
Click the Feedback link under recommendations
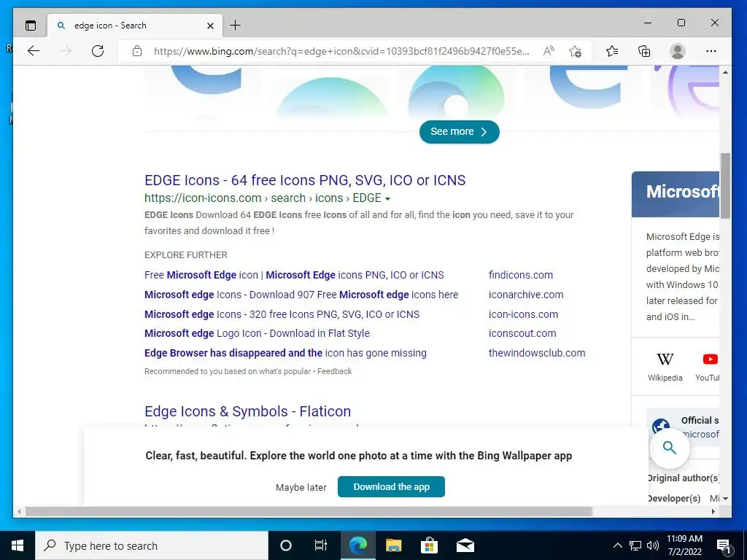click(x=334, y=371)
